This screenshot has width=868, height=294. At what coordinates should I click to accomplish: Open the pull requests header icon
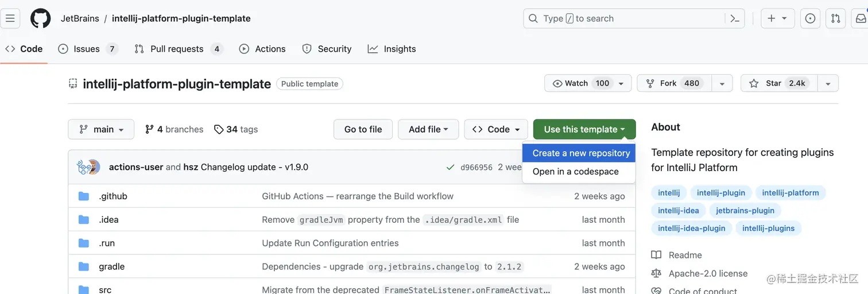(x=836, y=18)
